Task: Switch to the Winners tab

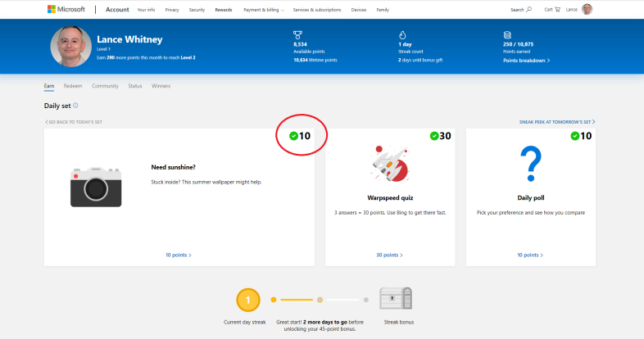Action: point(161,86)
